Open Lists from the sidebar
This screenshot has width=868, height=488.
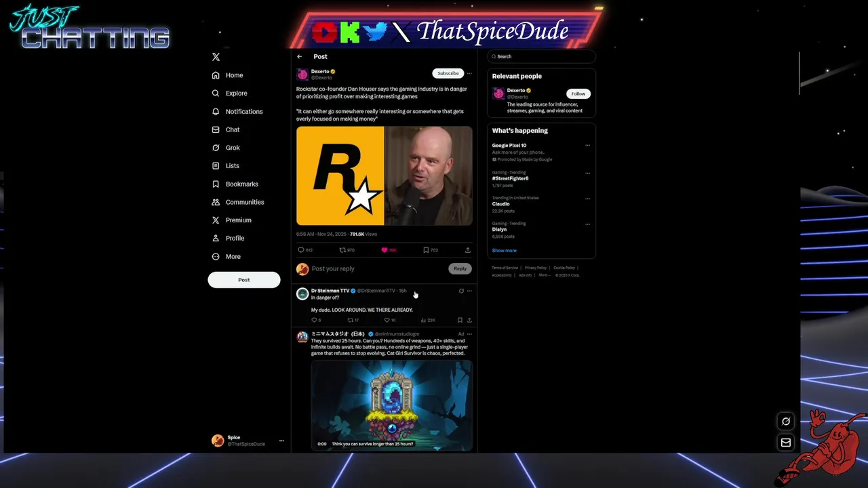tap(225, 165)
